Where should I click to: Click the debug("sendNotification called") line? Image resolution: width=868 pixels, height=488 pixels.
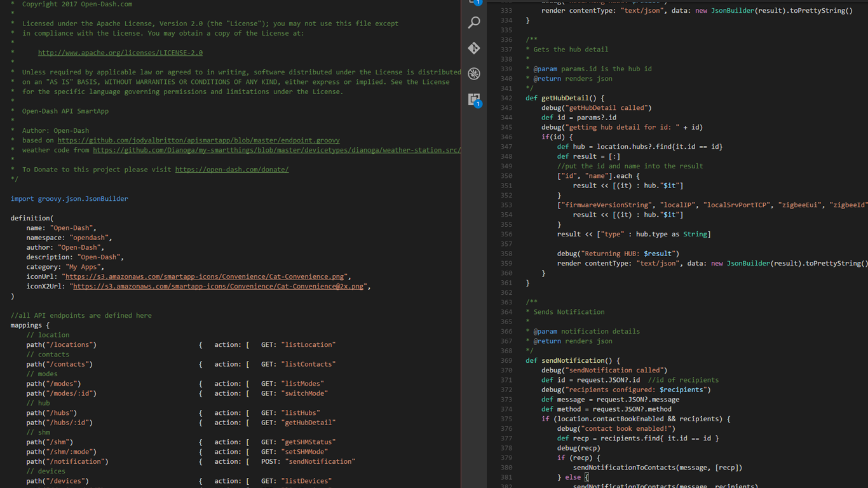[x=604, y=370]
